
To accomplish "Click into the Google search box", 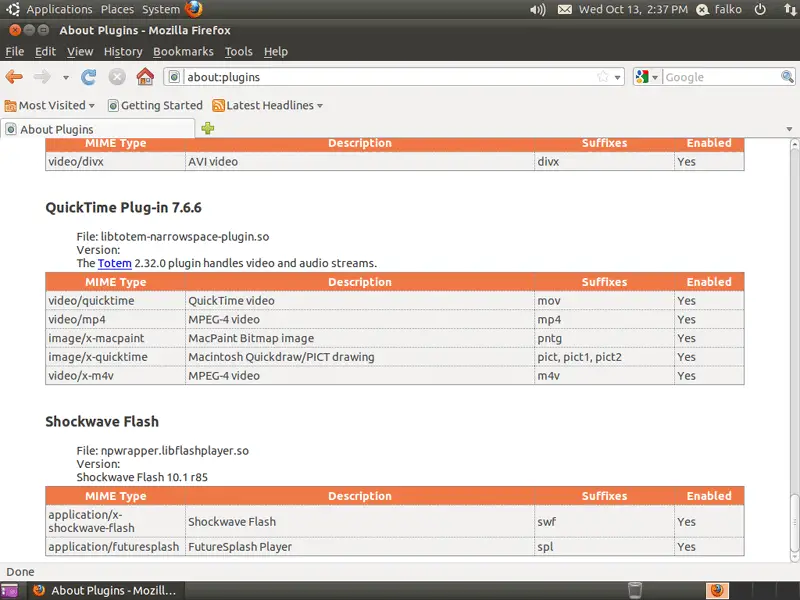I will (722, 77).
